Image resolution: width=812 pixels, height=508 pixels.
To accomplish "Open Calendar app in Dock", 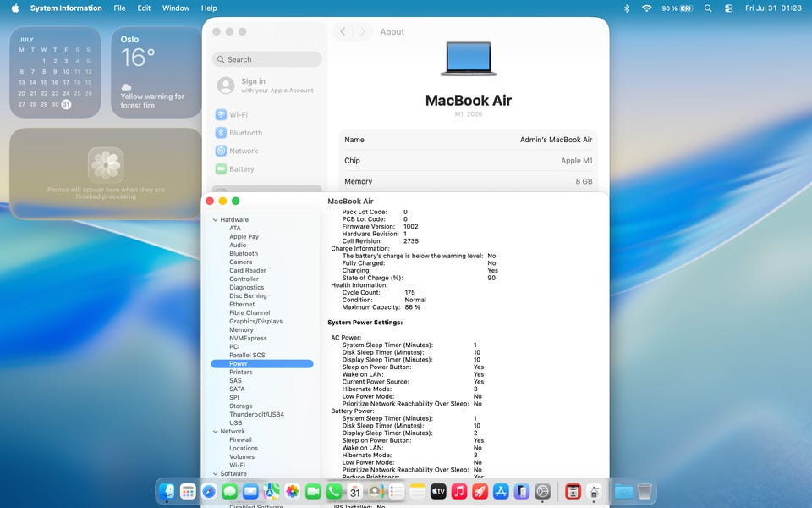I will [x=354, y=491].
